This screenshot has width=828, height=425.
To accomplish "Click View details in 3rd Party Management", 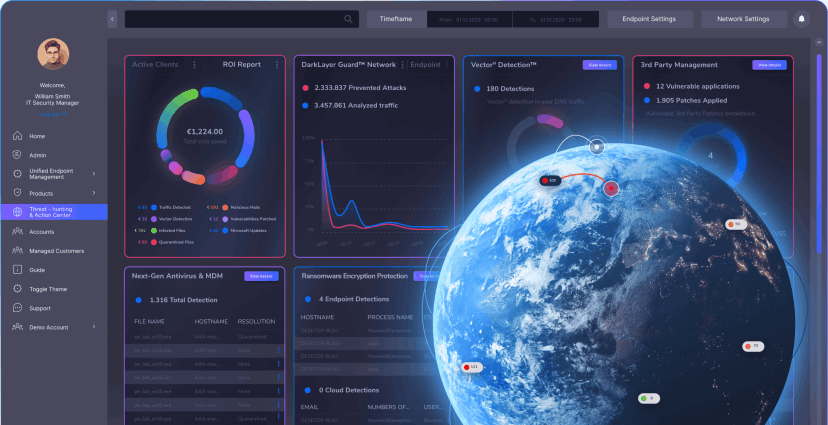I will coord(769,65).
